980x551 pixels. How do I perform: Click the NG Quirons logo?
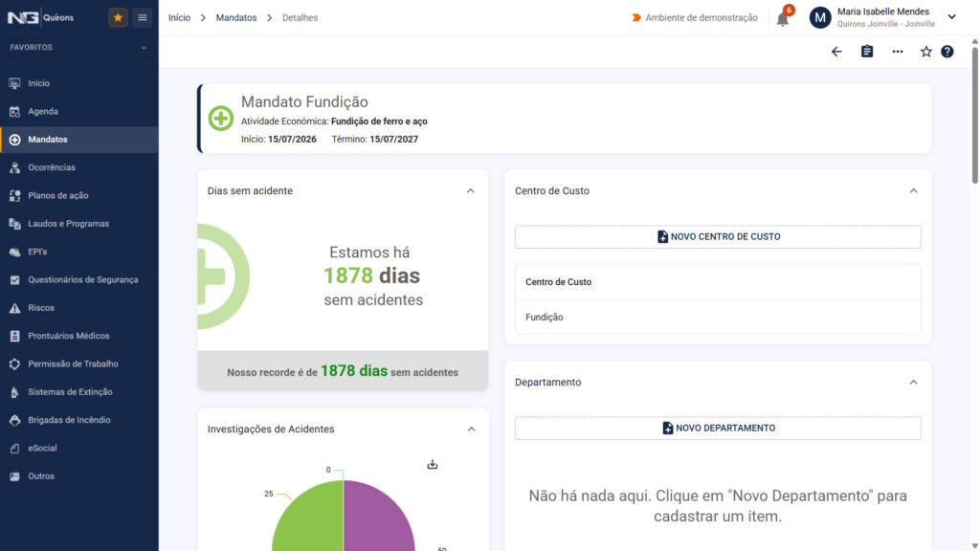(x=40, y=17)
